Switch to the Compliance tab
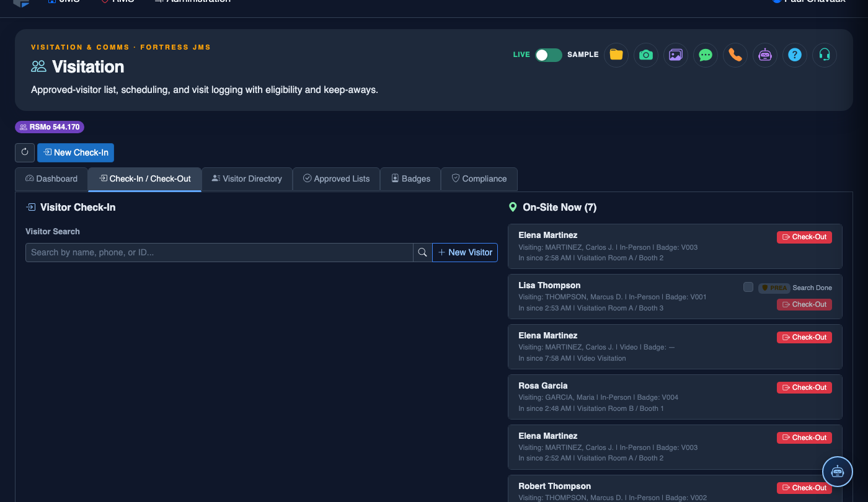Image resolution: width=868 pixels, height=502 pixels. click(x=479, y=178)
